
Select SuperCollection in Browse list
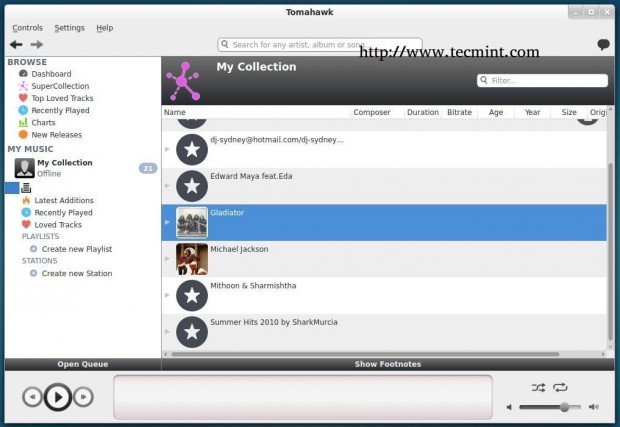[x=58, y=86]
